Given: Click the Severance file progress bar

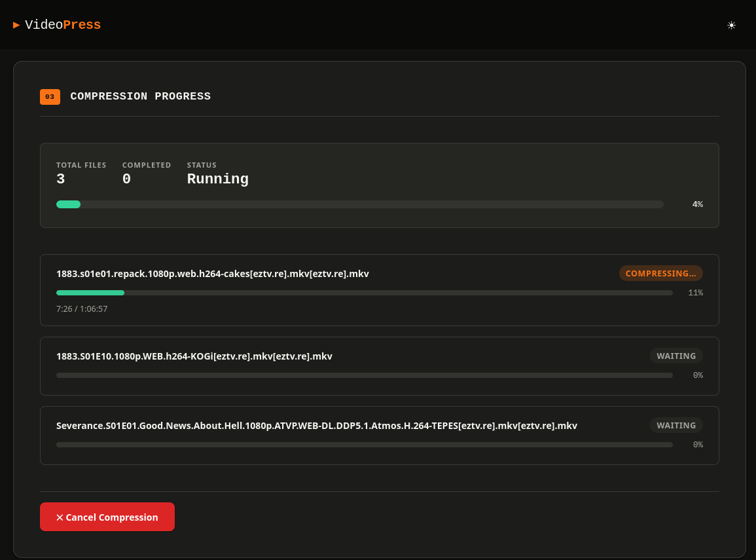Looking at the screenshot, I should click(365, 445).
